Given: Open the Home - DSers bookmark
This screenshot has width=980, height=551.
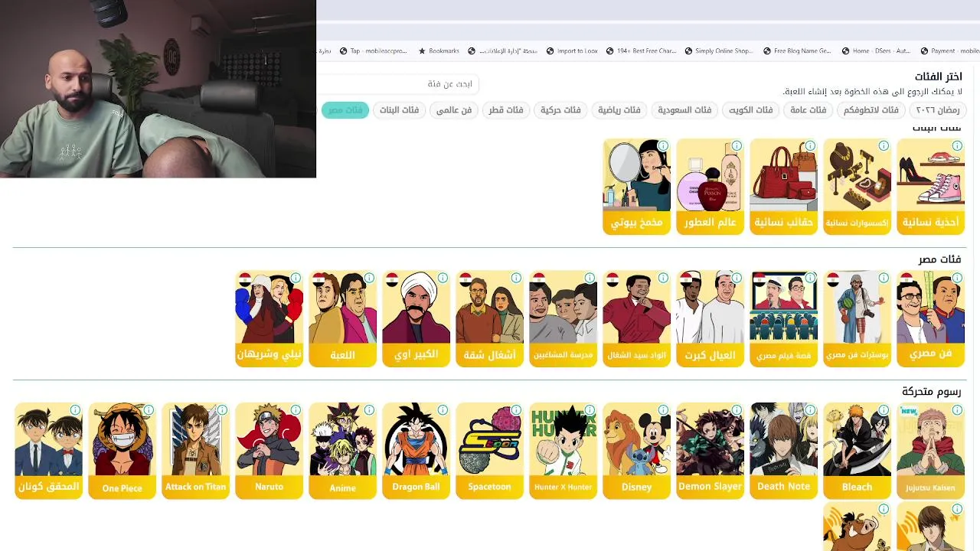Looking at the screenshot, I should pyautogui.click(x=876, y=51).
